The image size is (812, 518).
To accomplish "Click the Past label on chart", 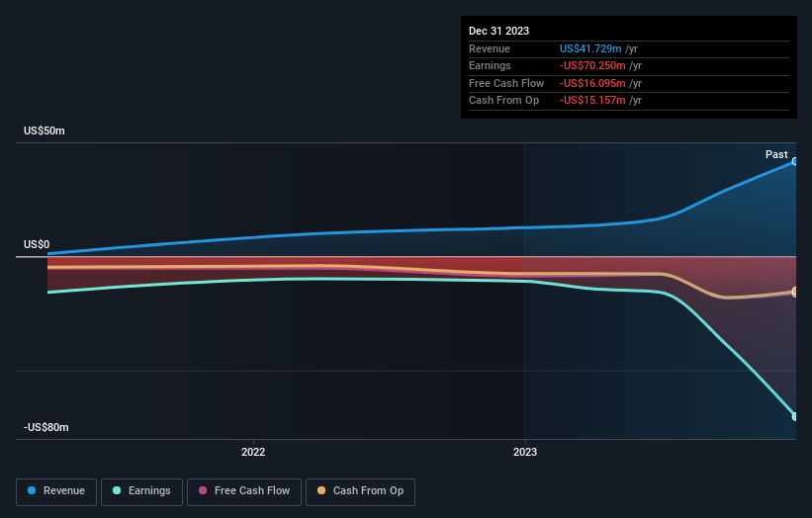I will pos(776,154).
